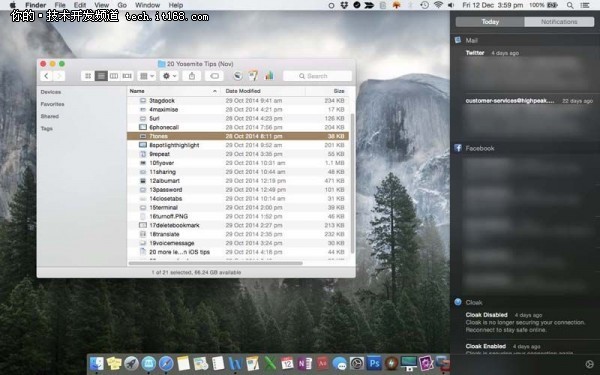Go back with the left arrow button
The image size is (600, 375).
(46, 76)
